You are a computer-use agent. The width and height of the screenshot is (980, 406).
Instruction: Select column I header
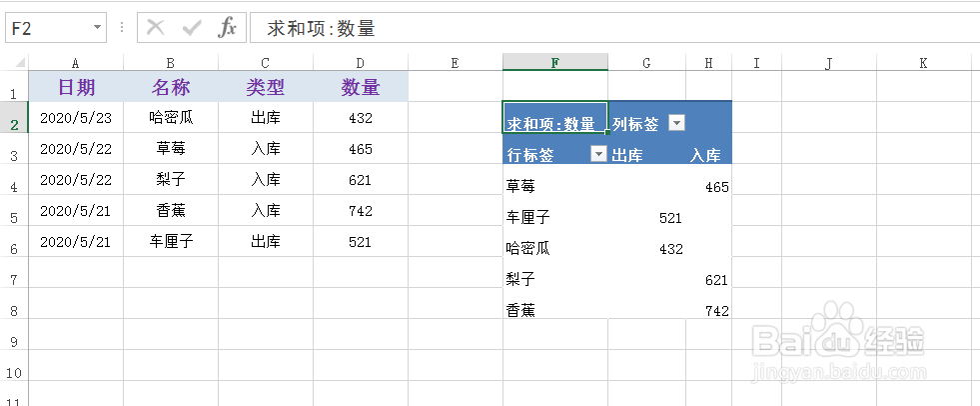[x=757, y=63]
